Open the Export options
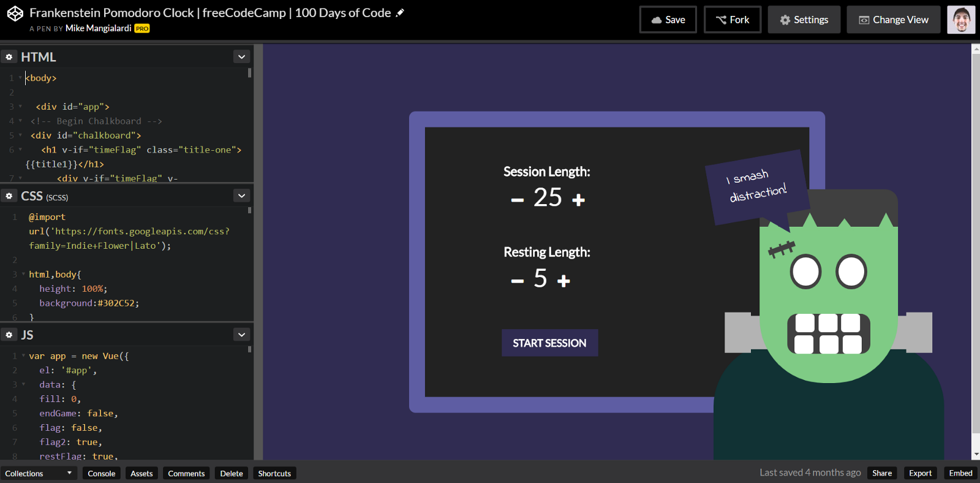Image resolution: width=980 pixels, height=483 pixels. [x=921, y=473]
